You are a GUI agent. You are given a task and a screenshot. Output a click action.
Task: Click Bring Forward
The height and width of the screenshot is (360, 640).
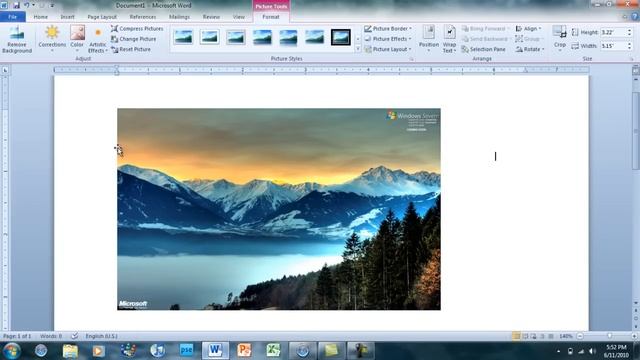coord(486,29)
